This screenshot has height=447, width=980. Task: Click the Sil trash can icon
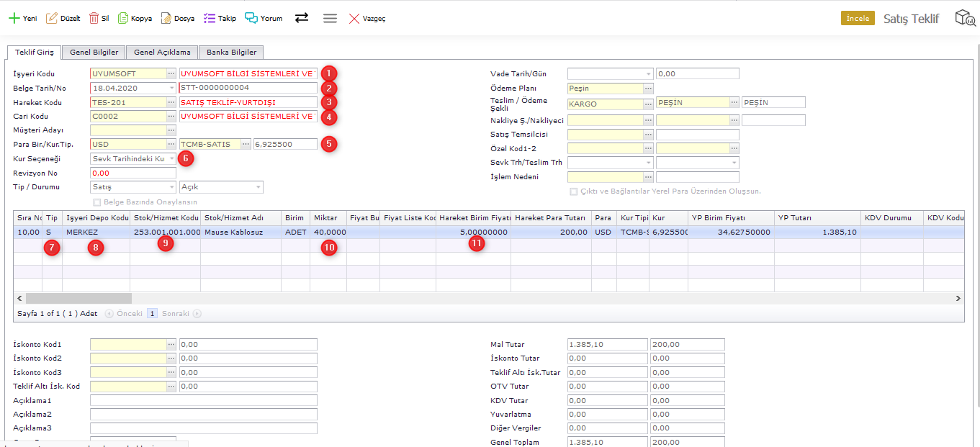[94, 19]
